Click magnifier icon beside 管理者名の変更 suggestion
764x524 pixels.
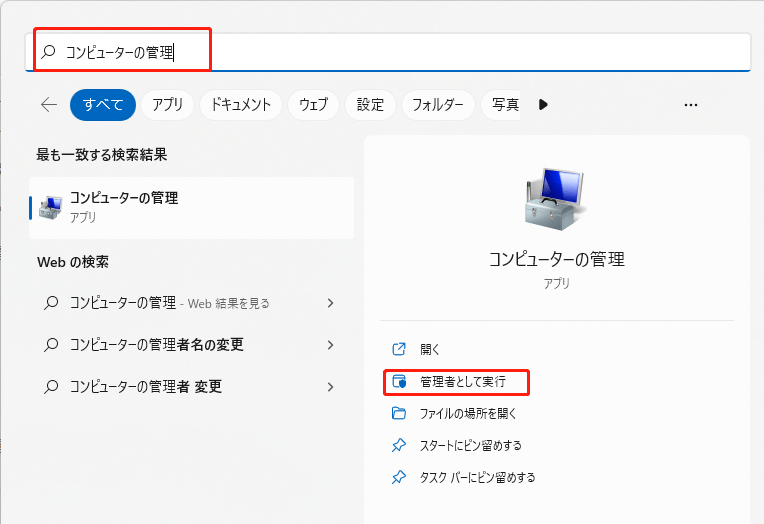tap(51, 345)
